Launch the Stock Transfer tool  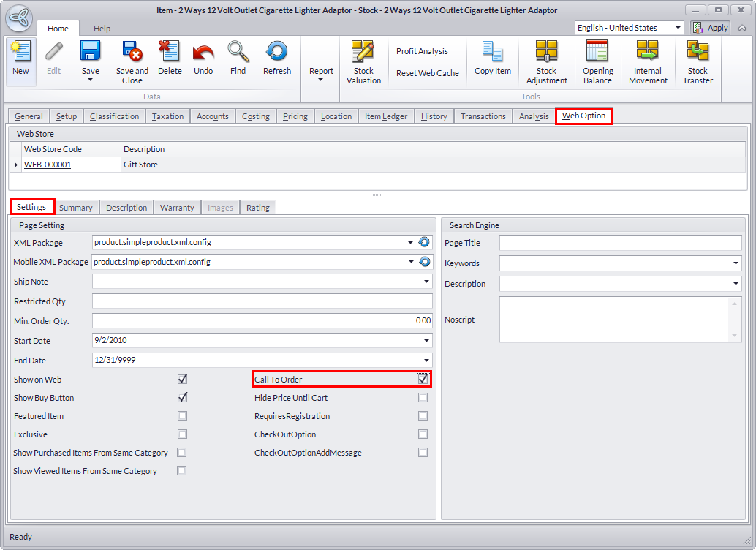tap(698, 61)
